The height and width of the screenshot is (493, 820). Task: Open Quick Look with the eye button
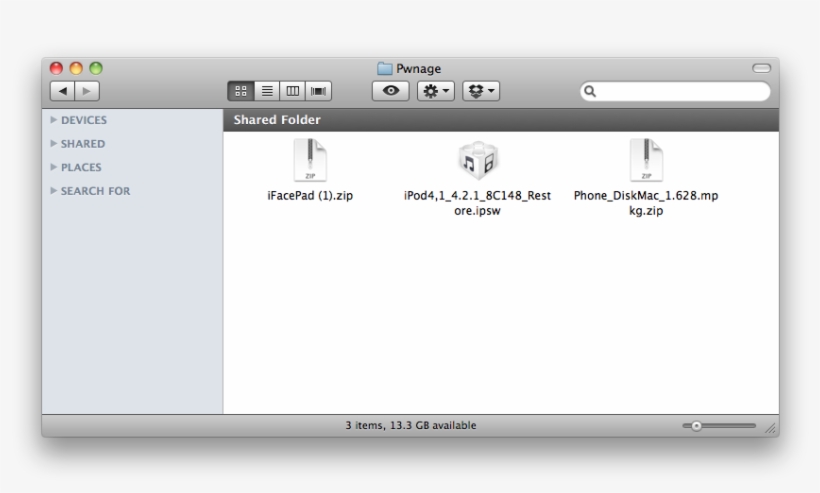(x=391, y=91)
